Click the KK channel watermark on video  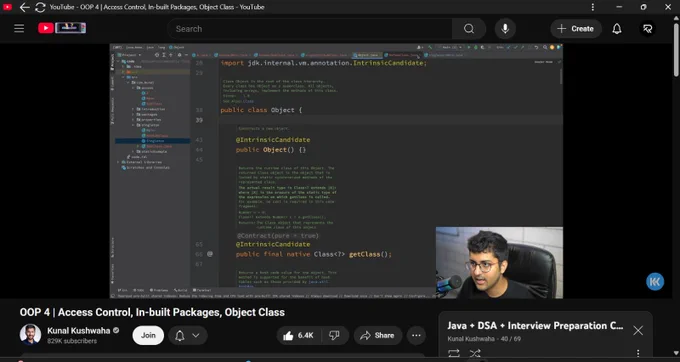pos(655,282)
